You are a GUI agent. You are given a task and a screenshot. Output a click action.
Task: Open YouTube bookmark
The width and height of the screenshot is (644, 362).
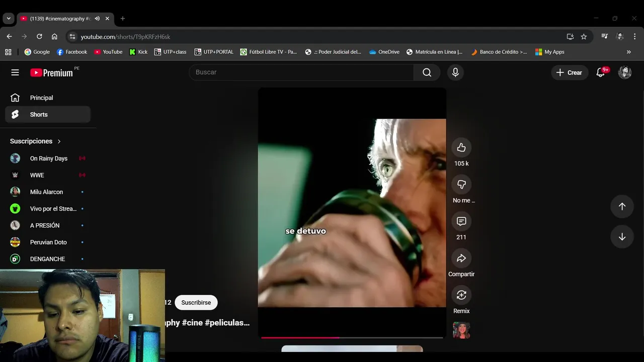tap(108, 52)
